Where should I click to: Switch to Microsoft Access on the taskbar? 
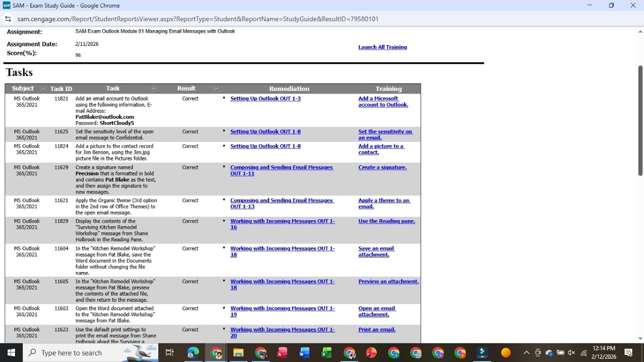282,352
